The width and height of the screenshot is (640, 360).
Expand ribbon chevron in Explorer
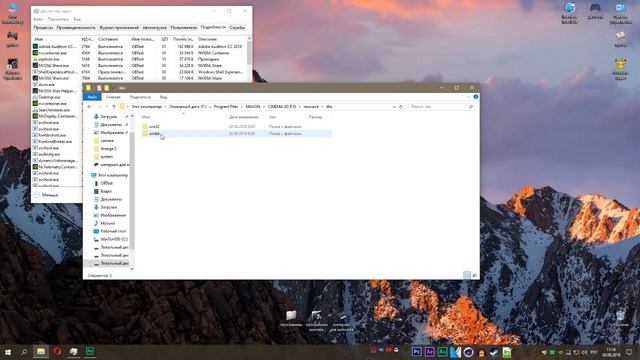469,97
